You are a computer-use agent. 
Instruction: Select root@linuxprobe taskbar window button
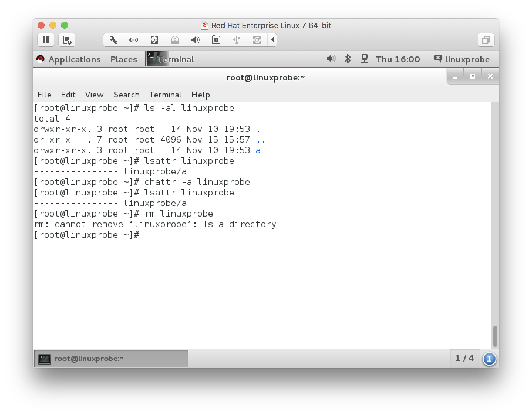tap(111, 359)
